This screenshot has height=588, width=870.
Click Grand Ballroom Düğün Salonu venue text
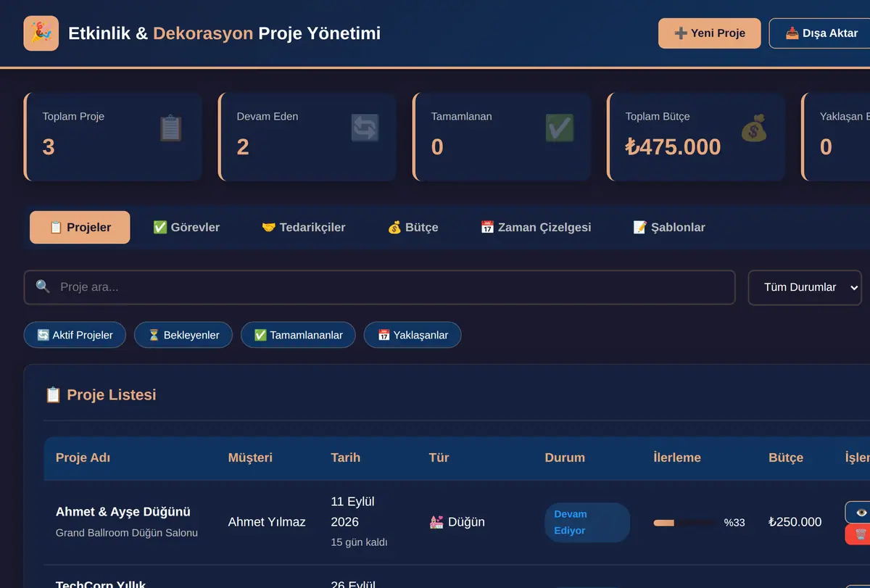(x=127, y=533)
